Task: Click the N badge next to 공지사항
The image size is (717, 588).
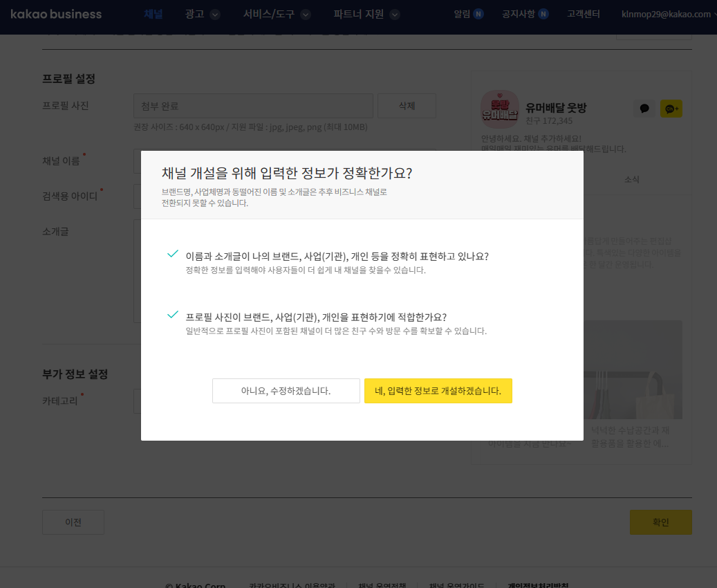Action: pos(543,15)
